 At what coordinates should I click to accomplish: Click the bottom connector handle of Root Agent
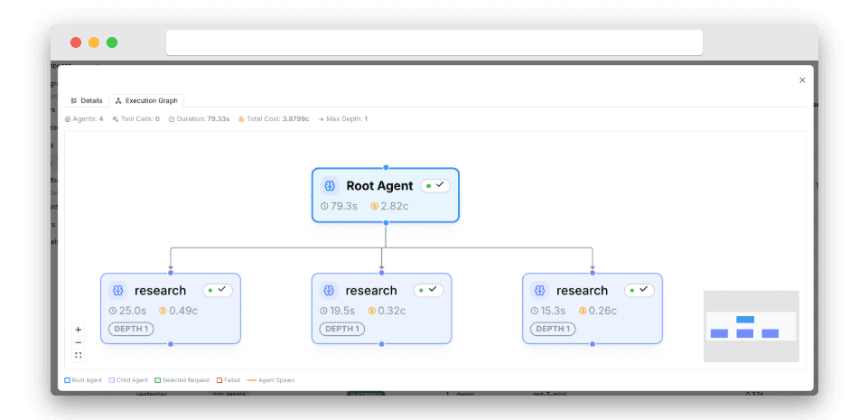pos(386,222)
